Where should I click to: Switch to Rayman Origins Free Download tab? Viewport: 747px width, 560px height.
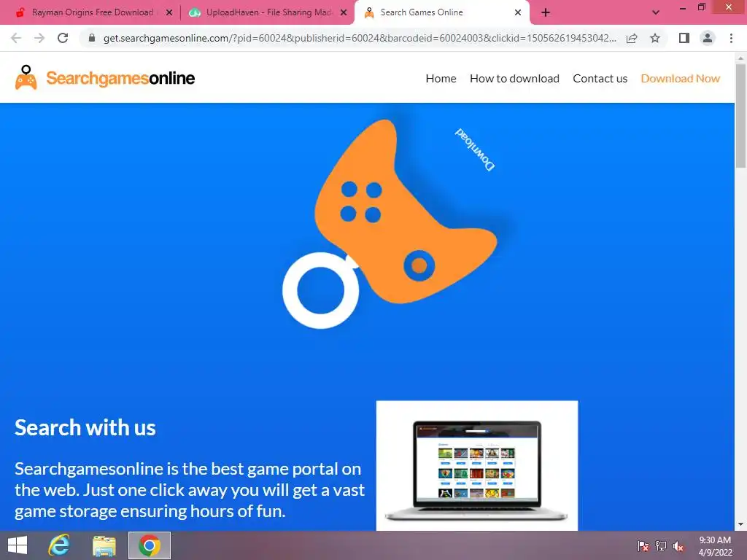pyautogui.click(x=93, y=12)
